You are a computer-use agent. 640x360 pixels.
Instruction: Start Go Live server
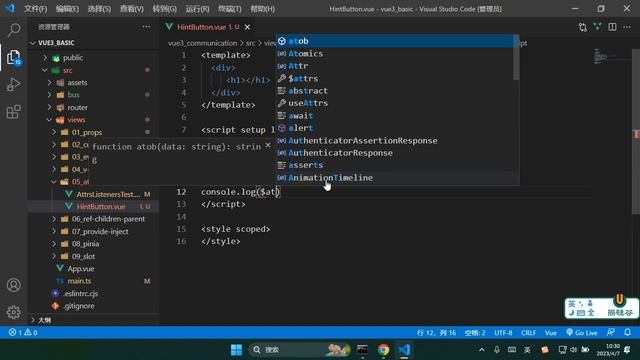tap(582, 333)
